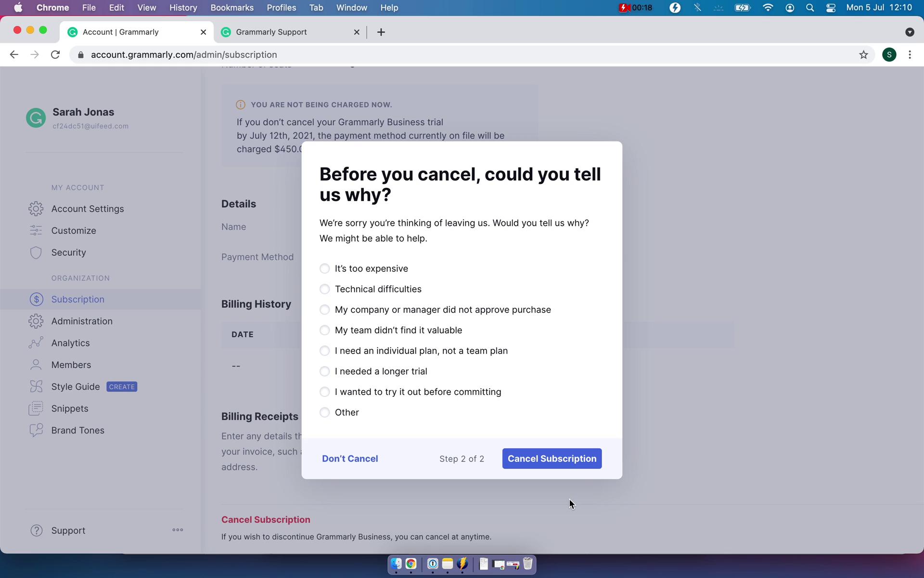The width and height of the screenshot is (924, 578).
Task: Click the Analytics graph icon
Action: (36, 343)
